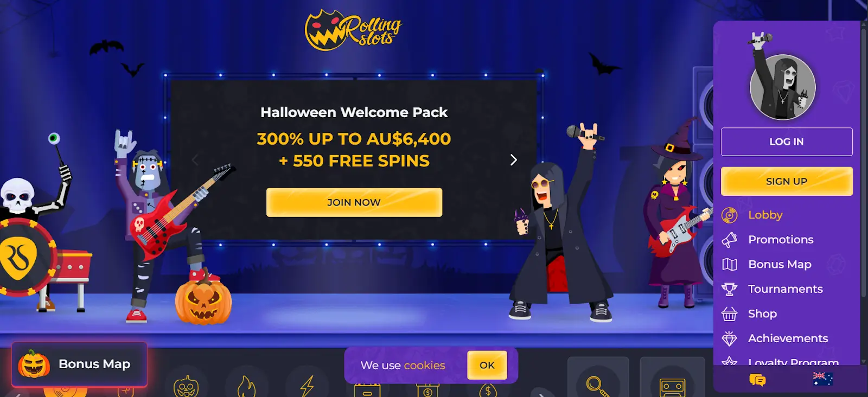This screenshot has width=868, height=397.
Task: Change region via Australian flag icon
Action: click(823, 379)
